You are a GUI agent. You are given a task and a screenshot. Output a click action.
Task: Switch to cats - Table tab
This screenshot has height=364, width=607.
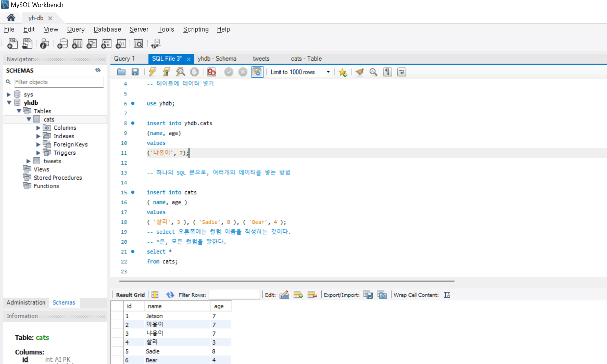306,59
